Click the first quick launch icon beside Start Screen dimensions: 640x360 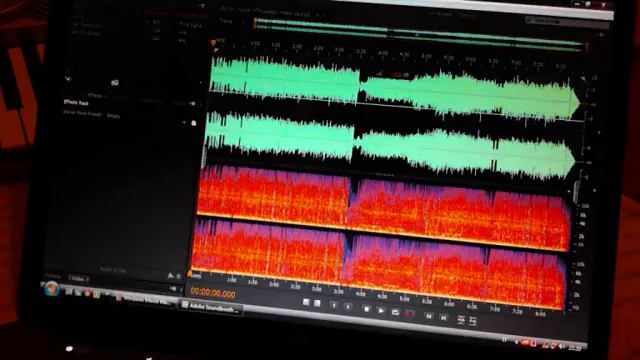coord(69,291)
